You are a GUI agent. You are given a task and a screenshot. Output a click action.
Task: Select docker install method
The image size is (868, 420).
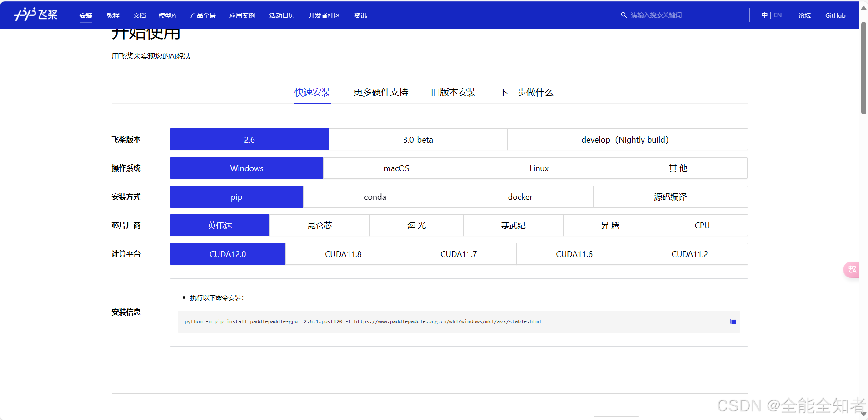click(x=520, y=197)
